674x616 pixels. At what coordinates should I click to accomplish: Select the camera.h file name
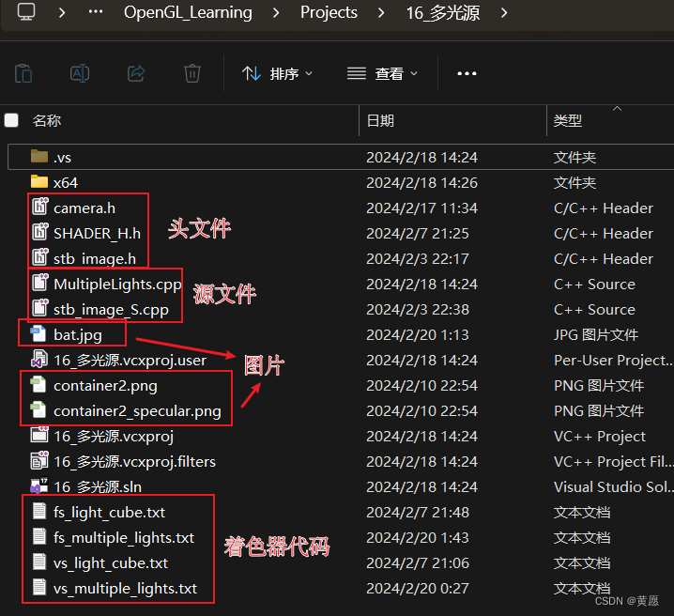84,208
